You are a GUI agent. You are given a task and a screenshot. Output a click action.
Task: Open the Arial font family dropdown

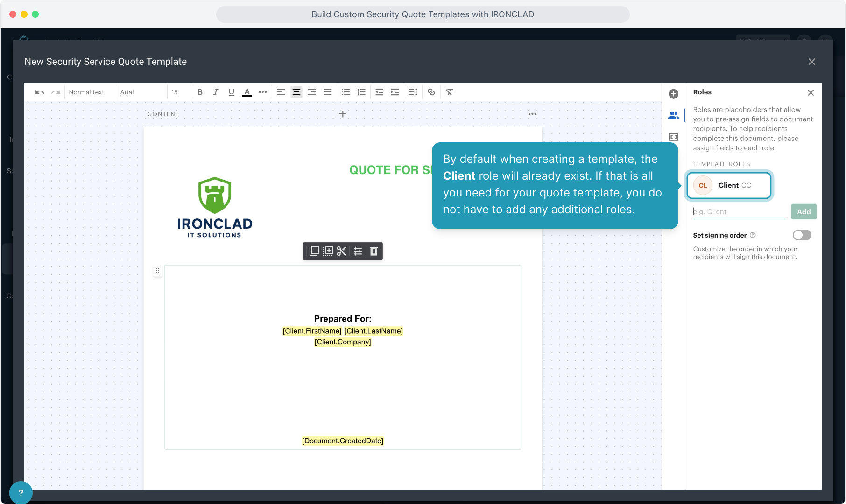click(x=140, y=92)
